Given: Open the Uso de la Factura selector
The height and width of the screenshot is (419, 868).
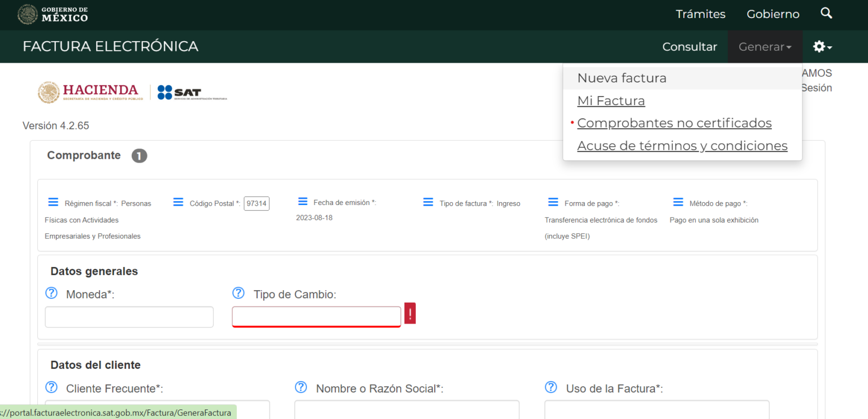Looking at the screenshot, I should [x=657, y=409].
